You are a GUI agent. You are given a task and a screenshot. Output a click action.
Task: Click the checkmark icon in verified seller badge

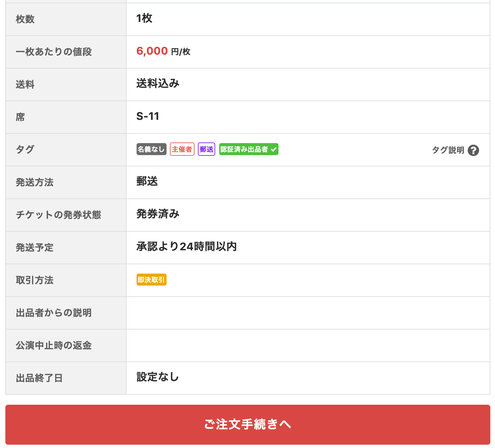pos(273,149)
